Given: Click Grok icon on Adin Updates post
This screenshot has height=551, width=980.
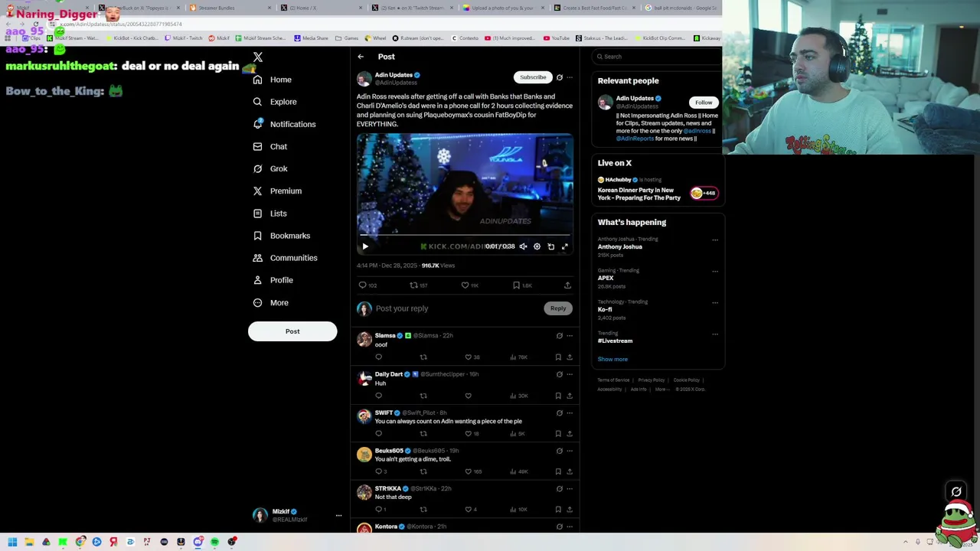Looking at the screenshot, I should [559, 77].
